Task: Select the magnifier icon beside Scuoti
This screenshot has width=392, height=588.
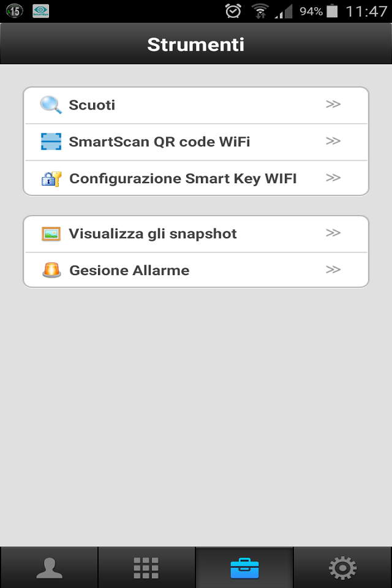Action: (x=52, y=105)
